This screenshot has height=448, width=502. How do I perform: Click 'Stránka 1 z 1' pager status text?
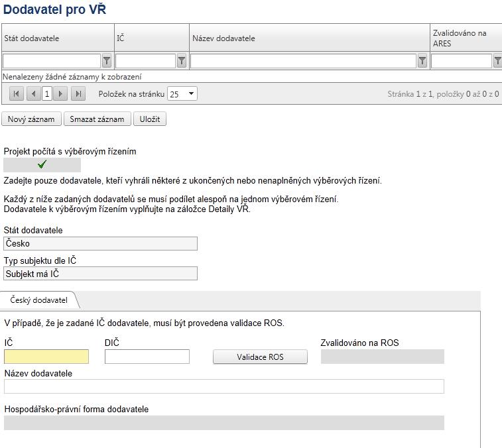pyautogui.click(x=410, y=94)
